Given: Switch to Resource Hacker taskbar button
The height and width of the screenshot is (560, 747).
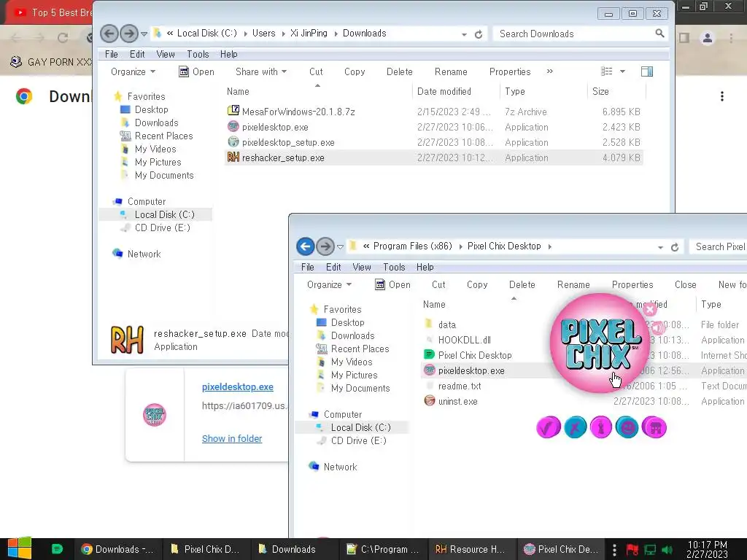Looking at the screenshot, I should (x=471, y=549).
